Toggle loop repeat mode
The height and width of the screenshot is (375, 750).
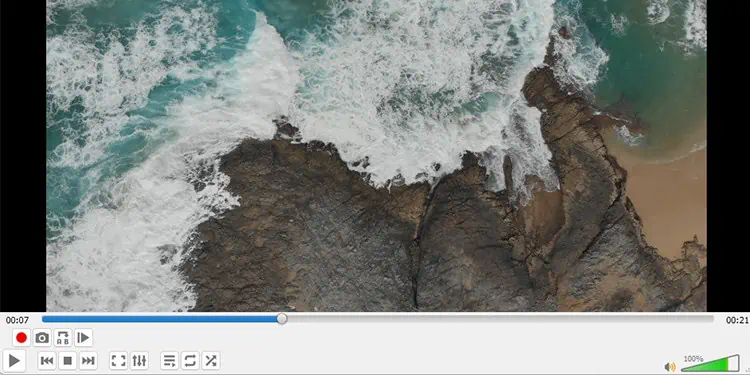pyautogui.click(x=190, y=361)
